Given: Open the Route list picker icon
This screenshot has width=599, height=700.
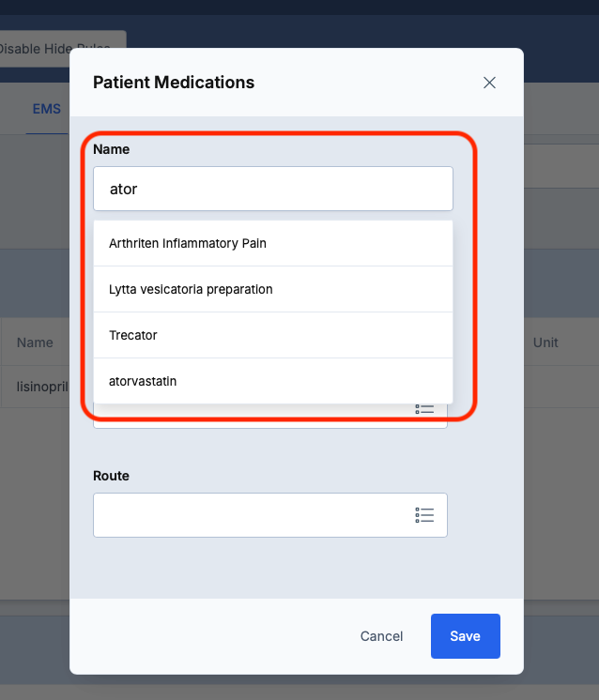Looking at the screenshot, I should 424,515.
